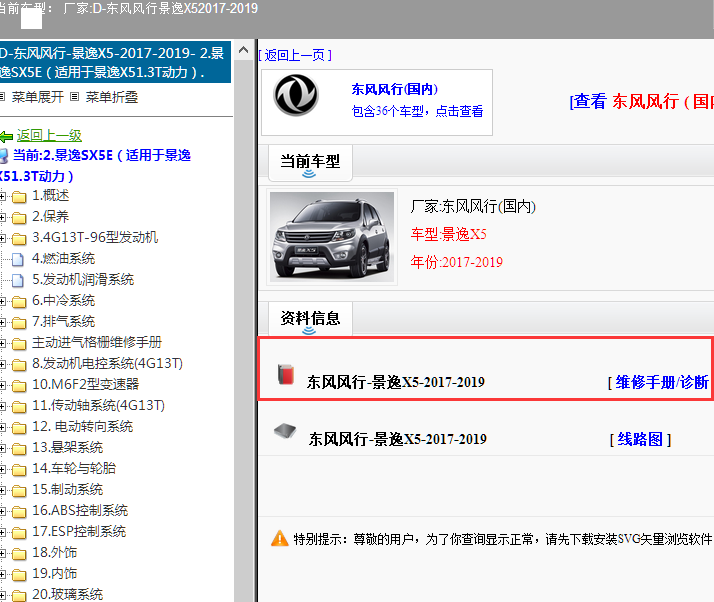The image size is (714, 602).
Task: Expand the 17.ESP控制系统 node
Action: 2,533
